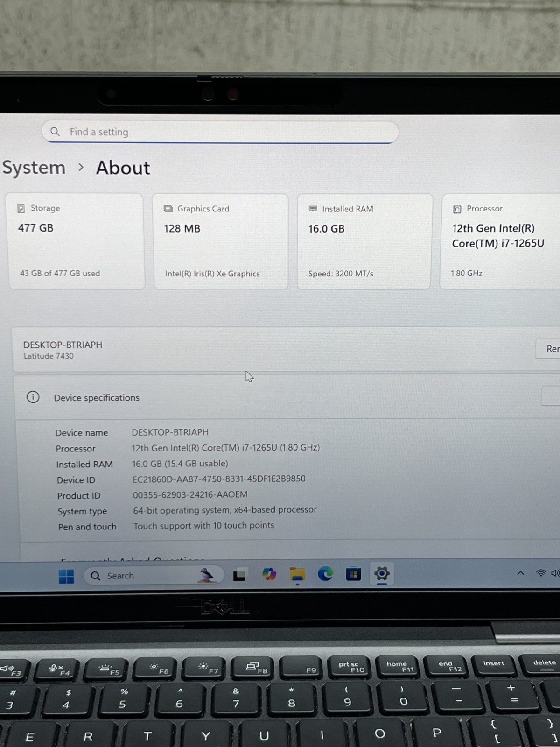Collapse the Device specifications section

(x=551, y=396)
